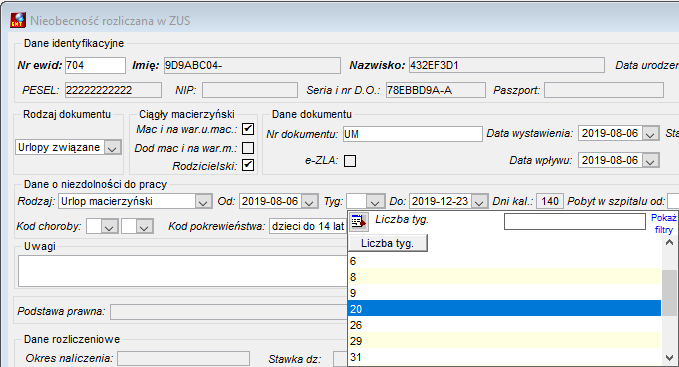
Task: Select 26 in the weeks list
Action: tap(504, 325)
